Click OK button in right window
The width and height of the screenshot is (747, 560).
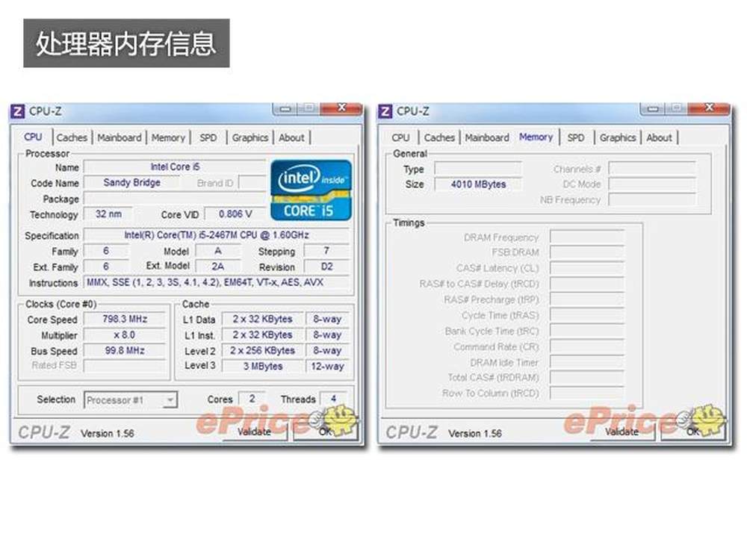tap(693, 432)
